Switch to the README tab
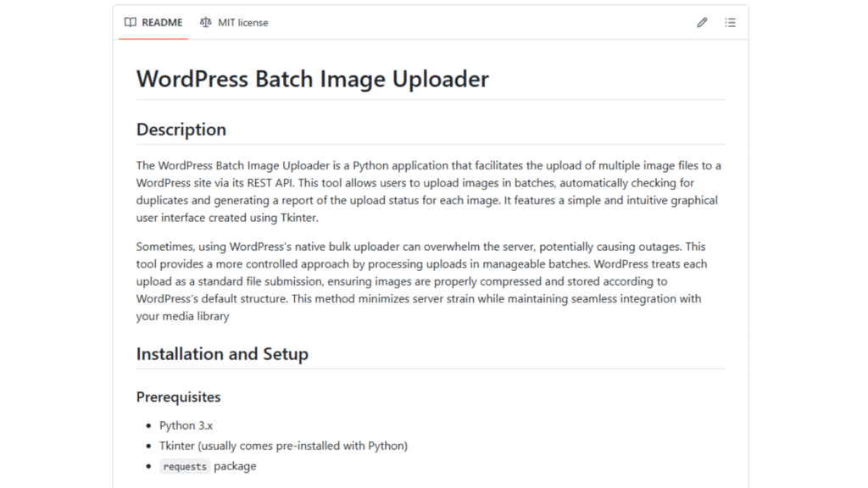This screenshot has width=868, height=488. pyautogui.click(x=153, y=23)
